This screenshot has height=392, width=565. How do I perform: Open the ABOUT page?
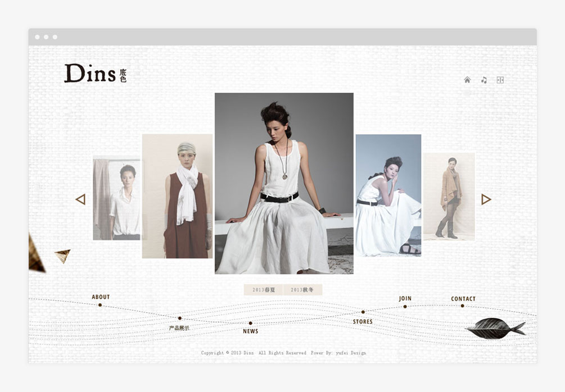(x=101, y=298)
